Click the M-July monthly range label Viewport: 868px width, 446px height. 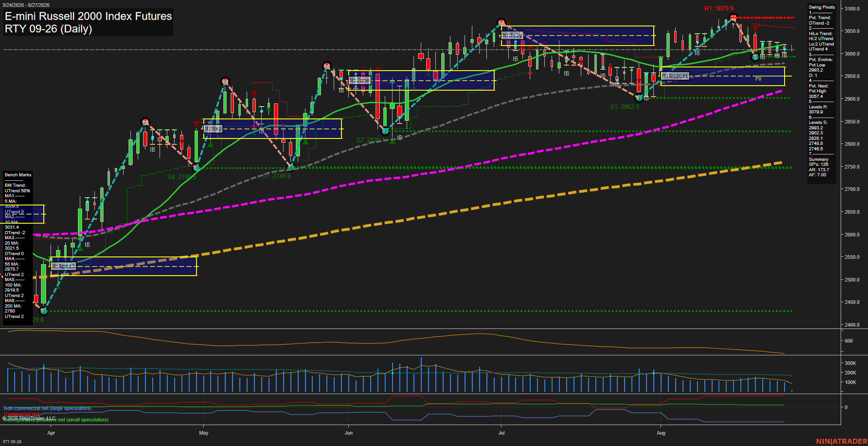(x=512, y=35)
